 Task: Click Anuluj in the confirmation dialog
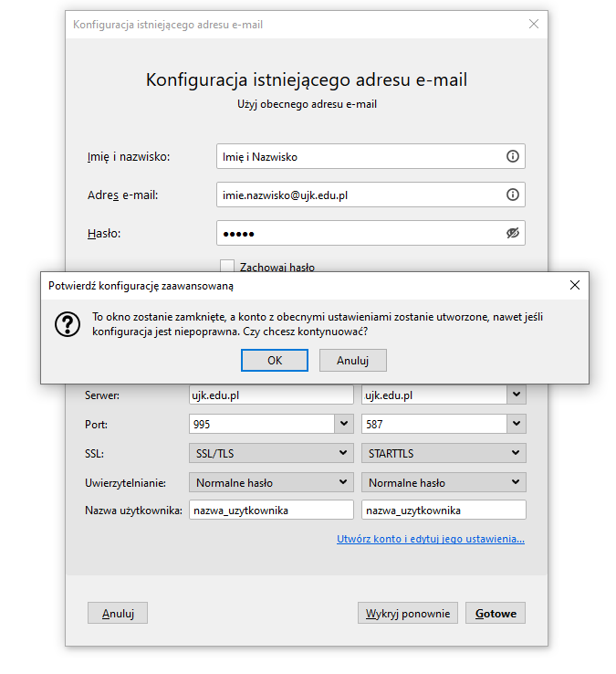pyautogui.click(x=352, y=360)
